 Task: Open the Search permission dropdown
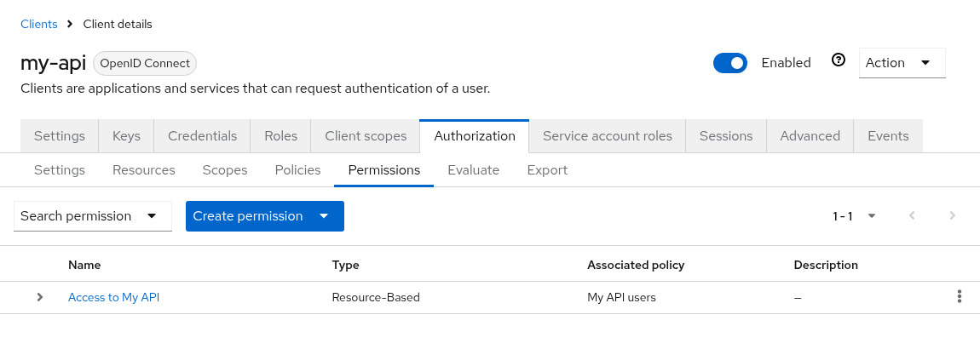pos(93,216)
